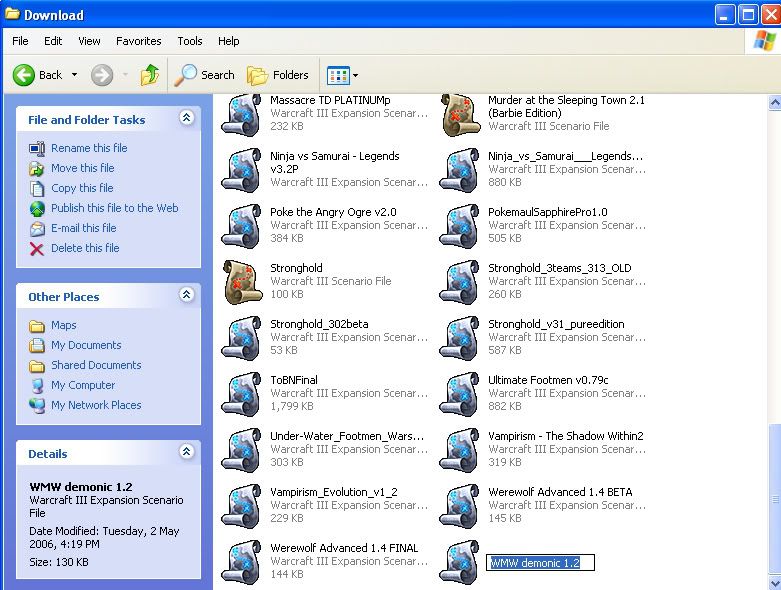Open the Back history dropdown arrow

coord(74,75)
